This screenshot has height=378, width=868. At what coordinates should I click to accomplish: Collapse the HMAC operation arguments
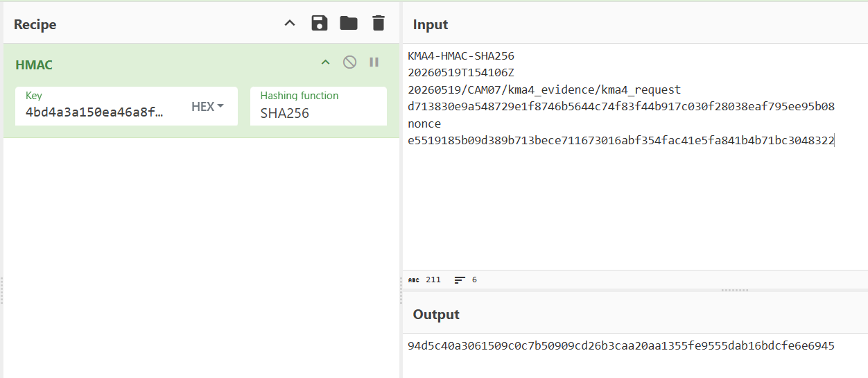[325, 62]
